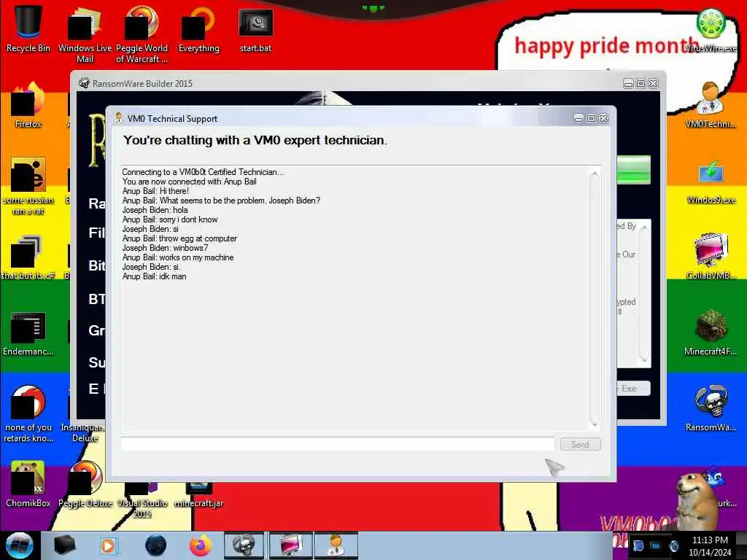747x560 pixels.
Task: Switch to RansomWare Builder taskbar button
Action: [244, 545]
